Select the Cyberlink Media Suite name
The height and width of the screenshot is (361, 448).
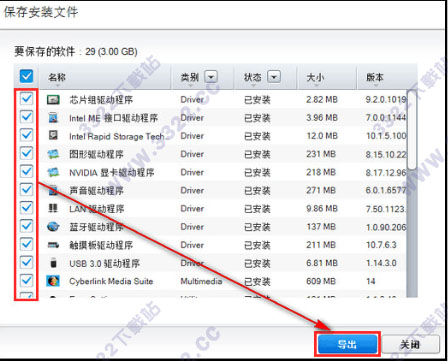point(111,281)
